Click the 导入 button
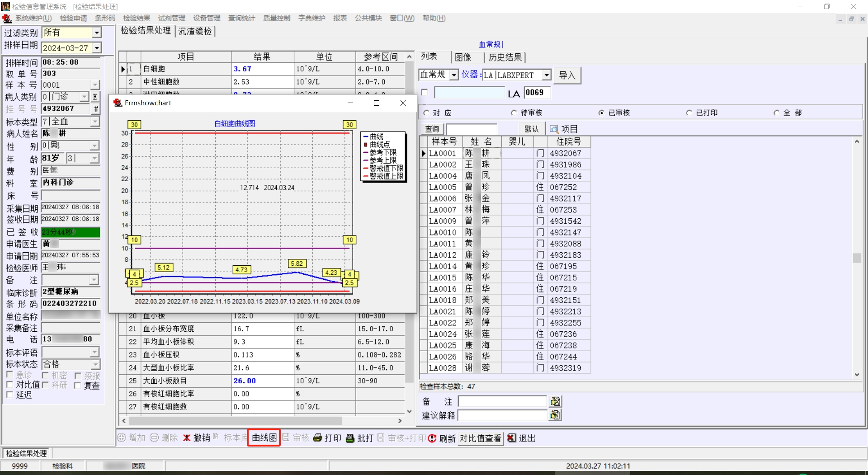Screen dimensions: 868x475 (567, 75)
